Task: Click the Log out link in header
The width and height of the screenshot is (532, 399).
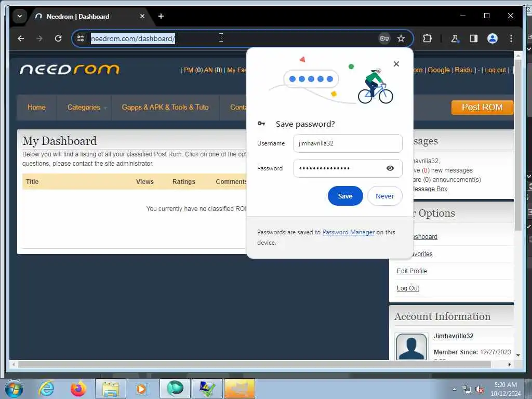Action: pyautogui.click(x=495, y=70)
